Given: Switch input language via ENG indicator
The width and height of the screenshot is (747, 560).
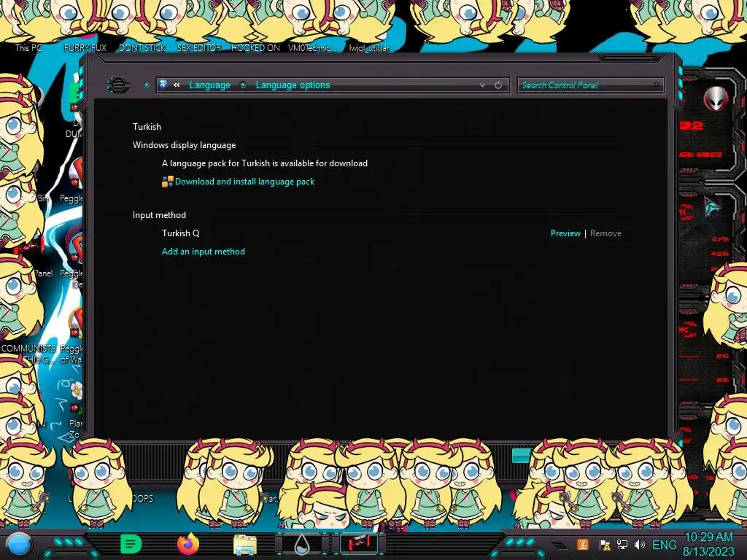Looking at the screenshot, I should pyautogui.click(x=664, y=545).
